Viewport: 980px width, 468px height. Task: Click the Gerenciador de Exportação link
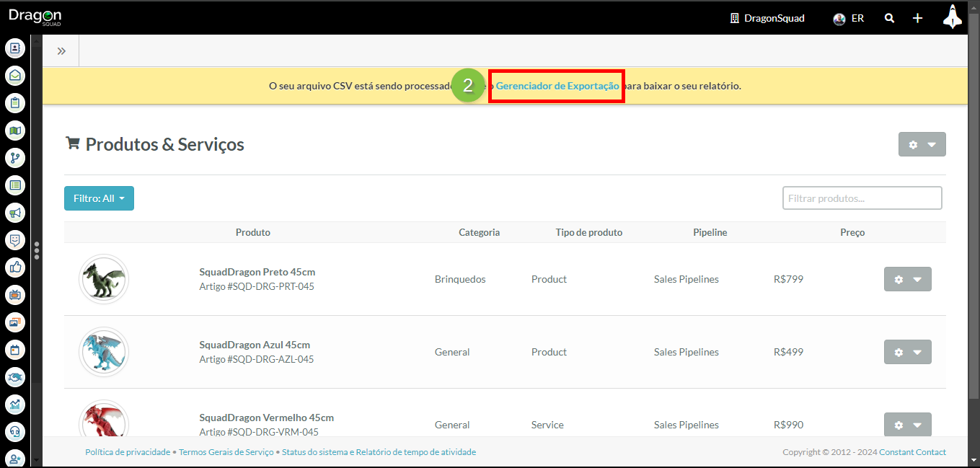[x=557, y=86]
